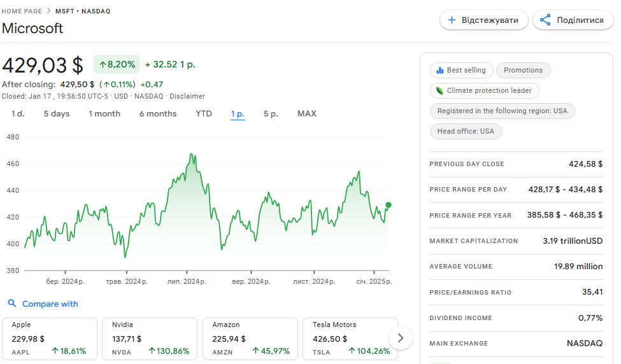
Task: Click the green endpoint dot on the chart
Action: click(x=388, y=205)
